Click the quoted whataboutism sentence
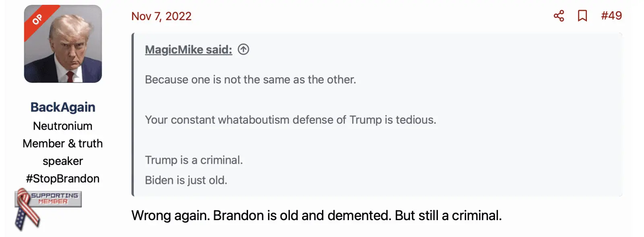 click(x=290, y=120)
